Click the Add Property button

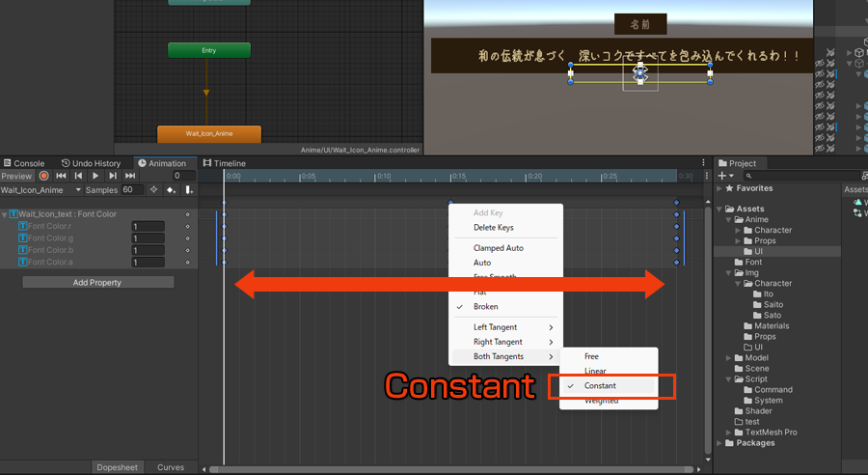(x=98, y=282)
